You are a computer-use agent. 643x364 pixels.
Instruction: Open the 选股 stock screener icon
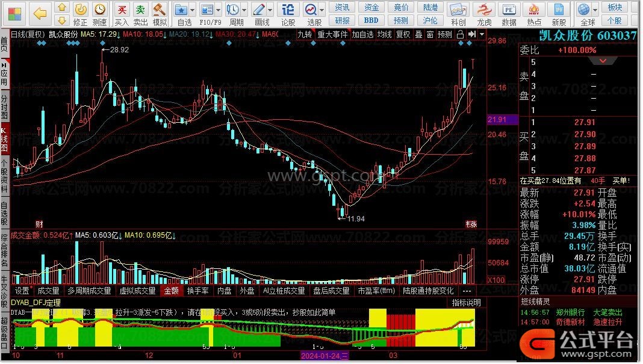coord(311,9)
